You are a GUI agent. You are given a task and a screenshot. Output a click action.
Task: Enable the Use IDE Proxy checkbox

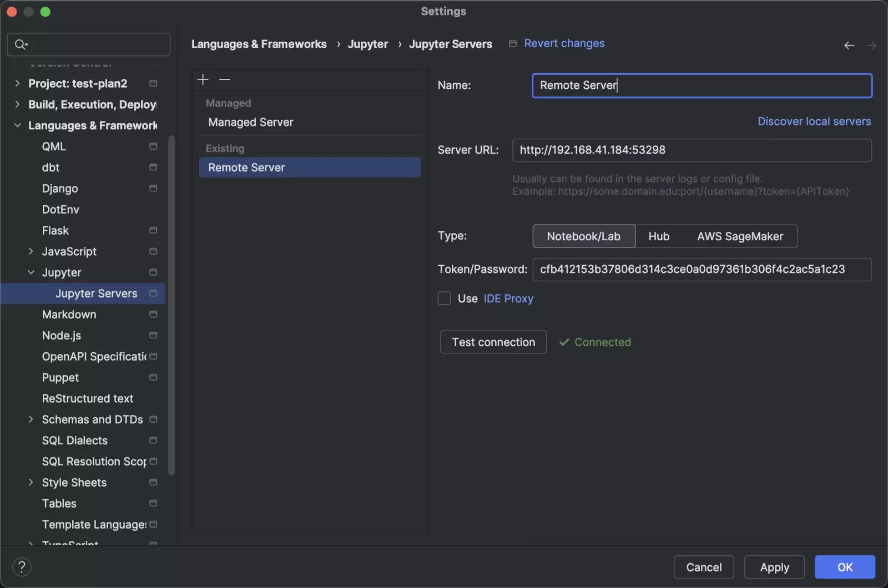coord(445,298)
